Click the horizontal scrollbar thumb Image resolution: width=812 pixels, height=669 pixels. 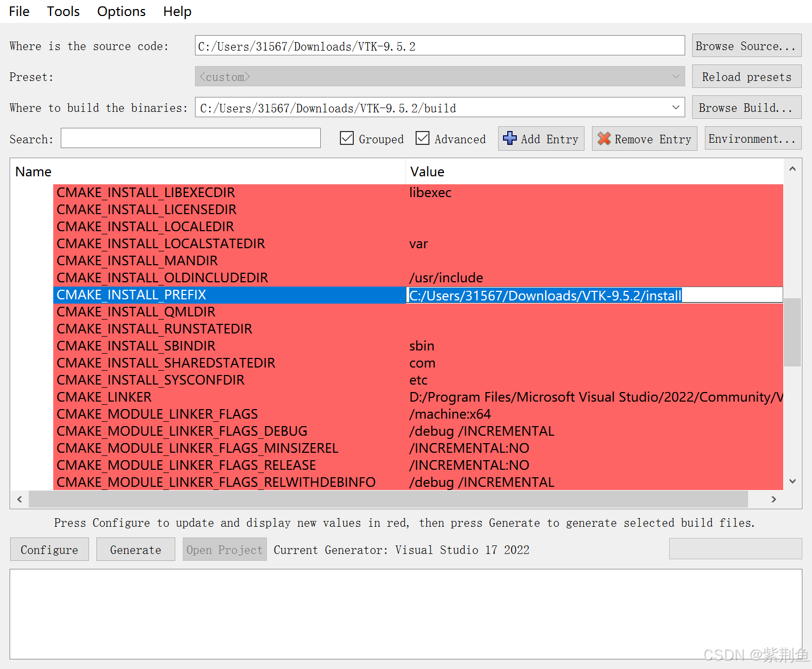[388, 499]
